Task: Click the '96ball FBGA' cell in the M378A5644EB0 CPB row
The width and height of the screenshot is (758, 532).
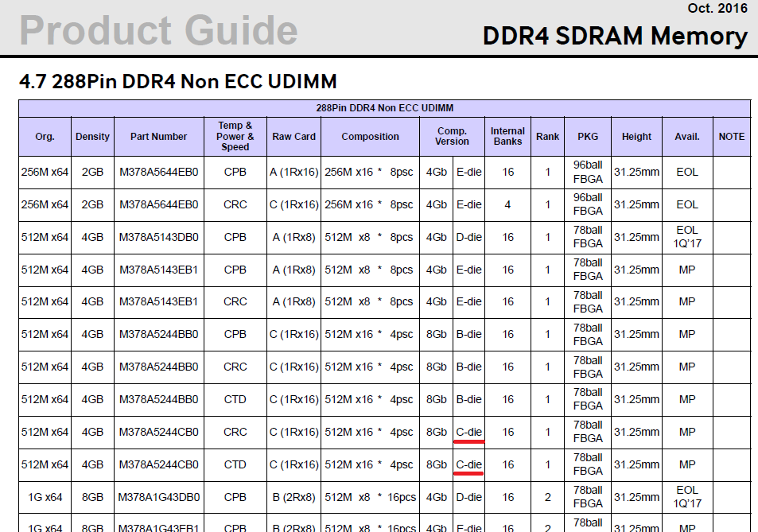Action: [x=588, y=172]
